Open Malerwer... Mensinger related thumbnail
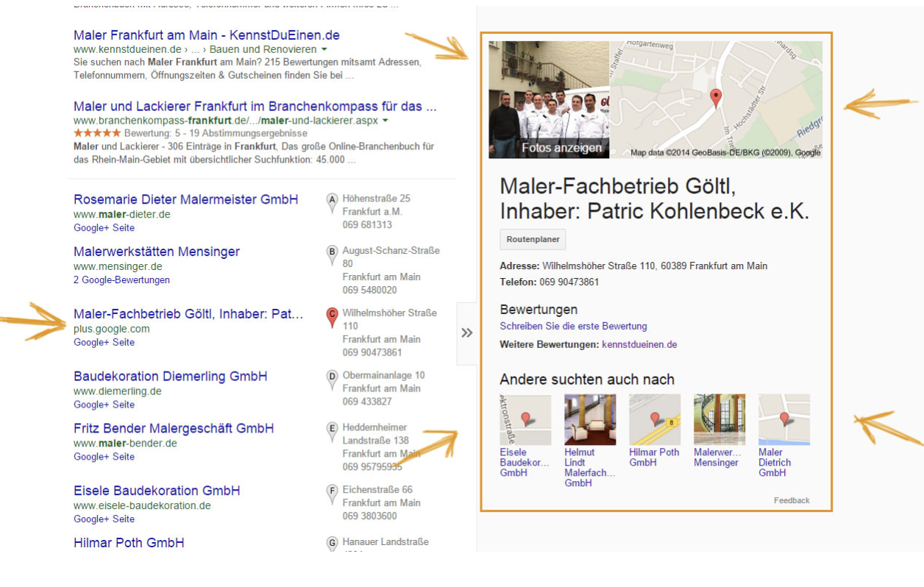Image resolution: width=924 pixels, height=587 pixels. pos(719,419)
